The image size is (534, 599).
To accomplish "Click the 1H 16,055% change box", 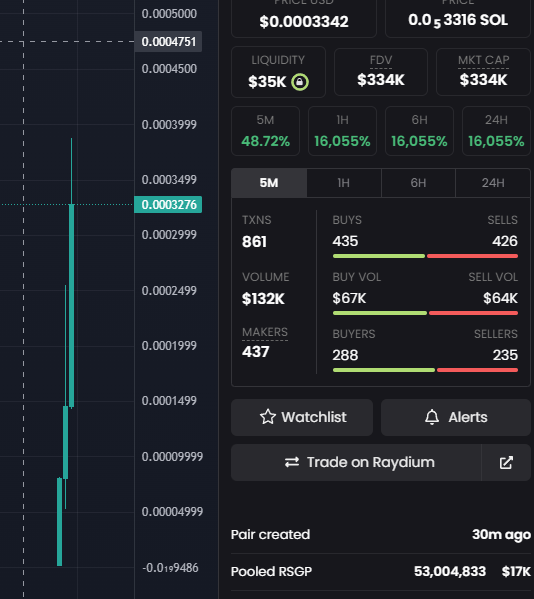I will [x=342, y=131].
